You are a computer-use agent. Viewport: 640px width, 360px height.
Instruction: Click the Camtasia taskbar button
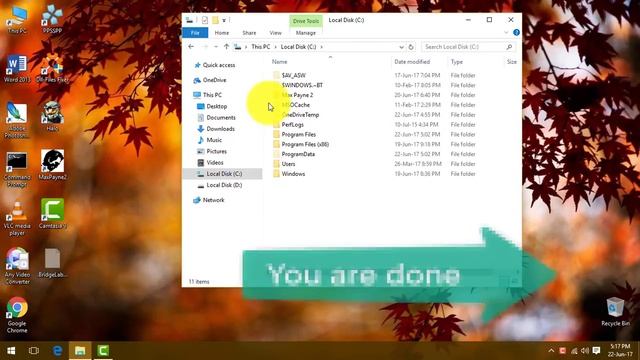pyautogui.click(x=103, y=351)
